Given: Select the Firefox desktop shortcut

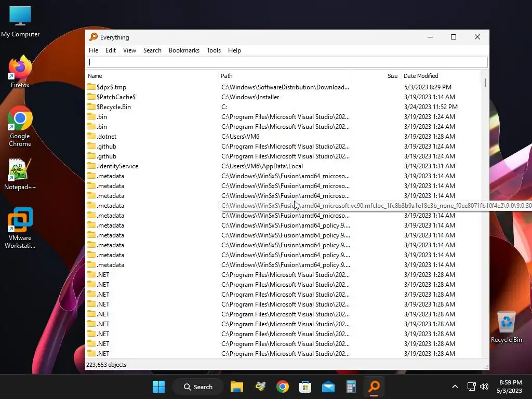Looking at the screenshot, I should tap(20, 72).
